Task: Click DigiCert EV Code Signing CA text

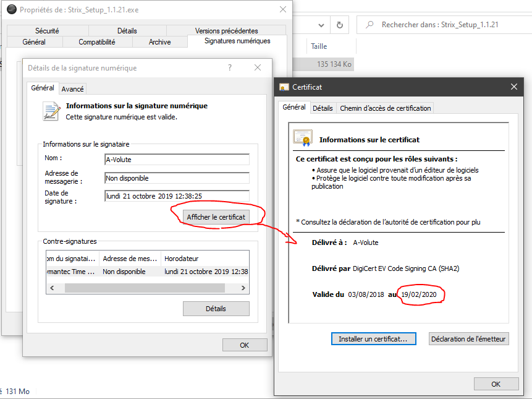Action: (406, 268)
